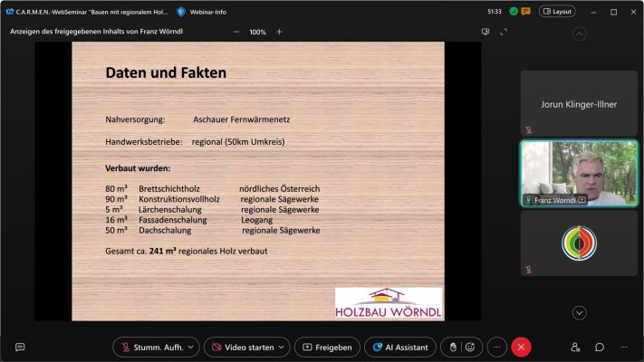Click muted microphone icon on logo tile

529,270
